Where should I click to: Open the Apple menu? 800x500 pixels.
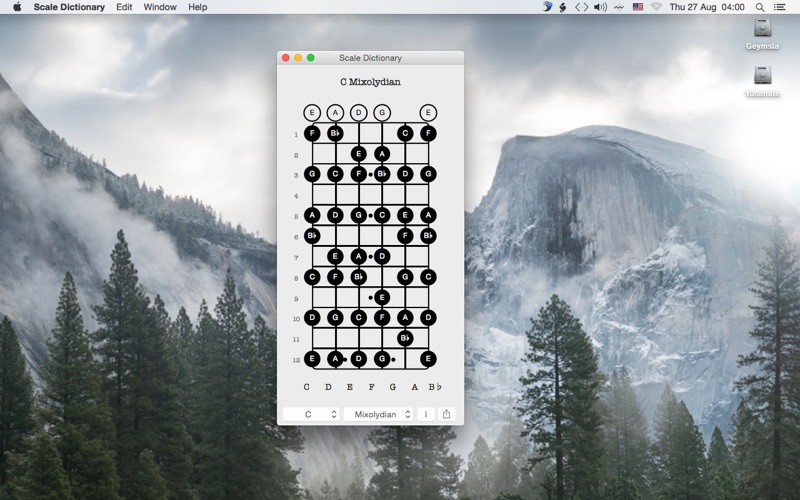click(x=17, y=7)
